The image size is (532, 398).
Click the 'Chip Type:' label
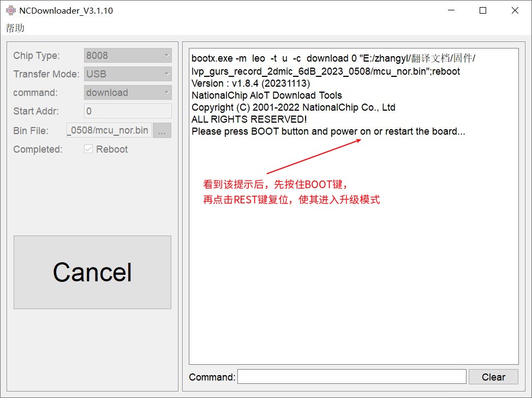click(x=37, y=56)
